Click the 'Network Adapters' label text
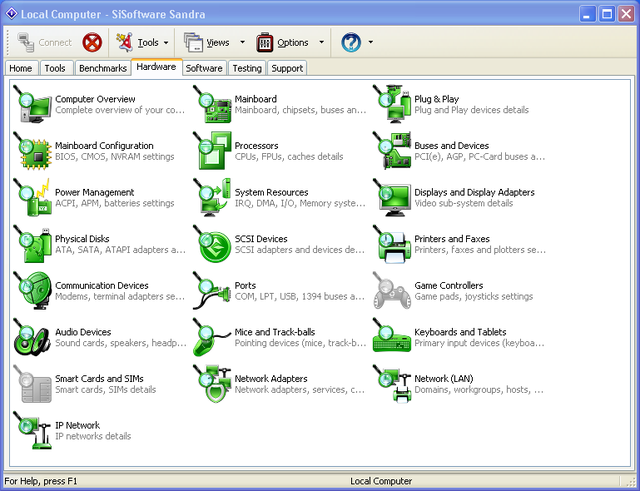 pos(271,378)
